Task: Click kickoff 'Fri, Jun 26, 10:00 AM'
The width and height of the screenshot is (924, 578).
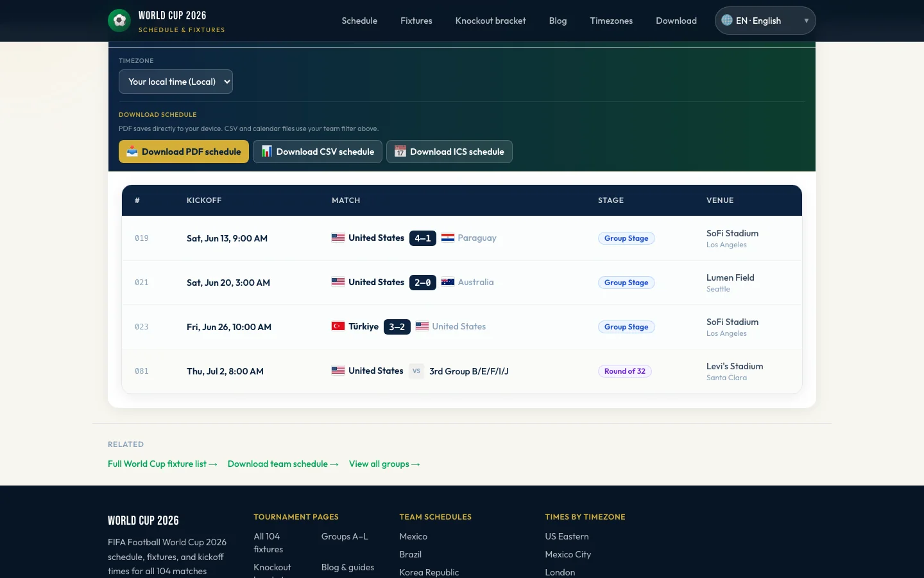Action: [x=229, y=327]
